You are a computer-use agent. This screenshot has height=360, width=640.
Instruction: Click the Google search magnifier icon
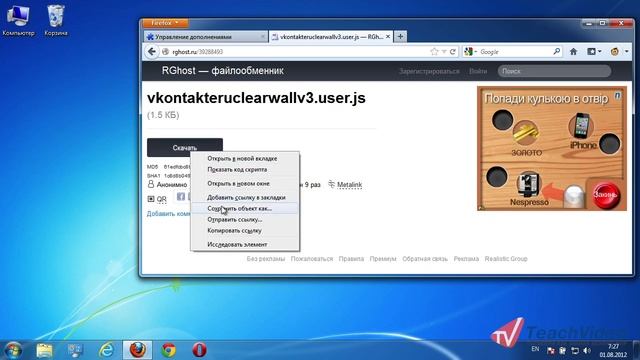coord(557,51)
